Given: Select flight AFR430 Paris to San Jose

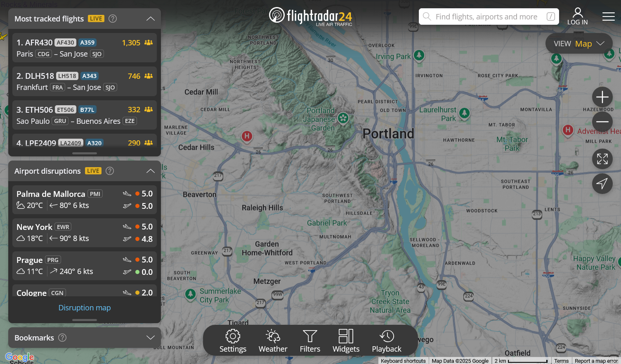Looking at the screenshot, I should coord(85,48).
